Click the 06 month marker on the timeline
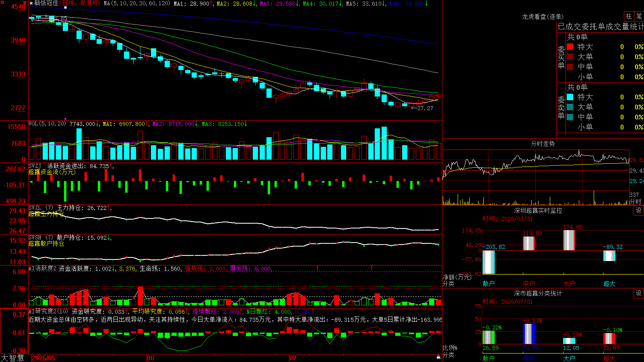 pos(150,358)
